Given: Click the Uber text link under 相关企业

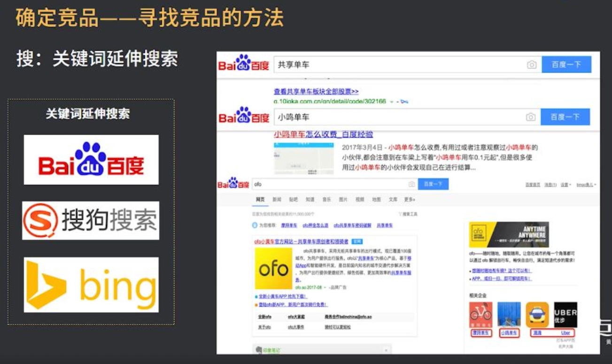Looking at the screenshot, I should pos(566,333).
